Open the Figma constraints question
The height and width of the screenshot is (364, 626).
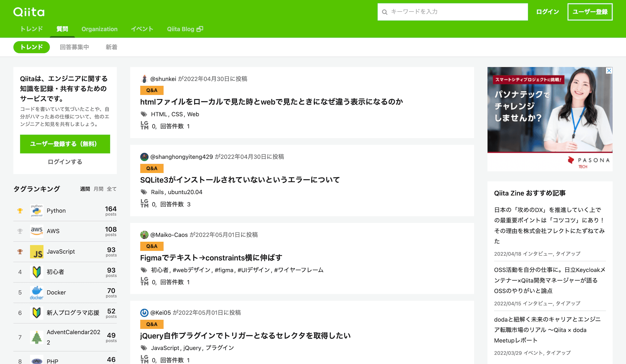[211, 258]
